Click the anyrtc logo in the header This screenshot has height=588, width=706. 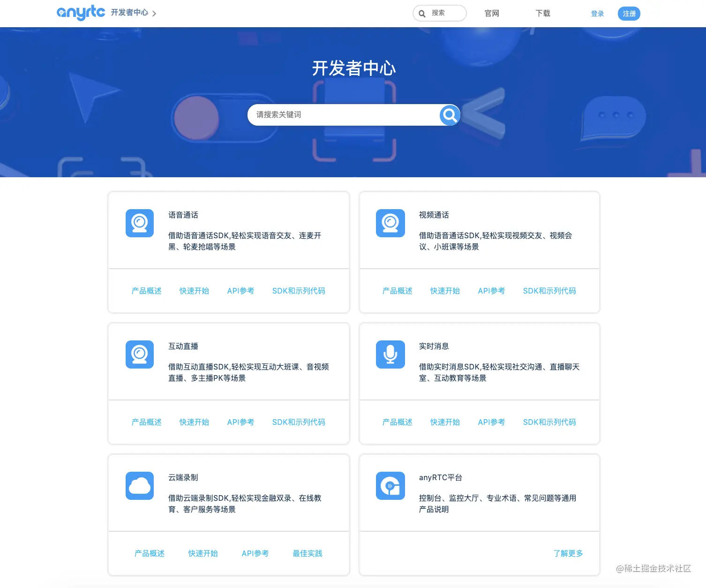pos(81,13)
